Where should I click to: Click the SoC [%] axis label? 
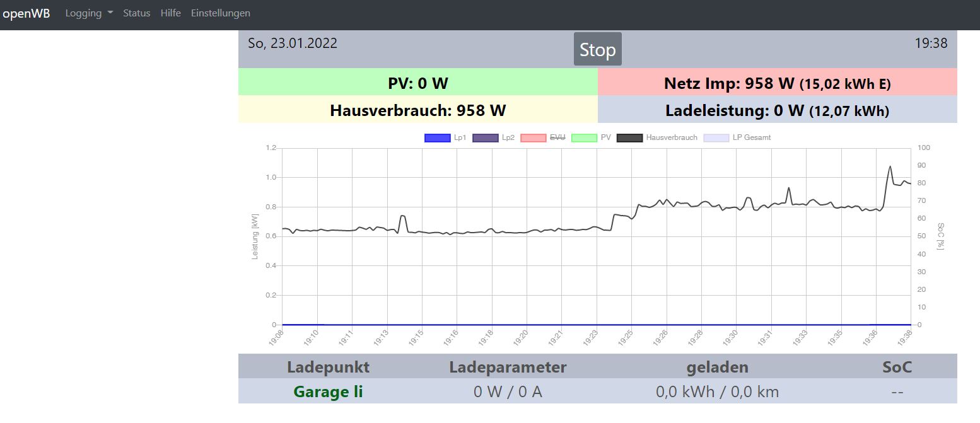pos(941,236)
